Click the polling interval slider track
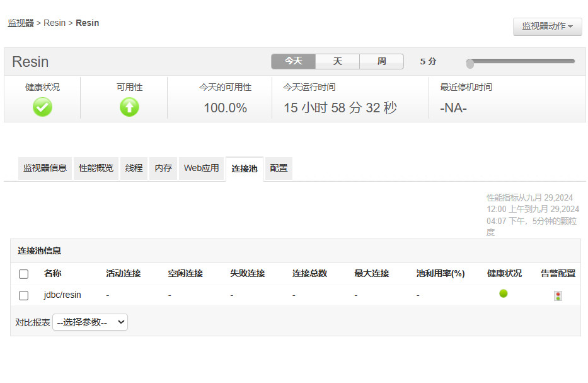This screenshot has width=588, height=383. tap(521, 61)
